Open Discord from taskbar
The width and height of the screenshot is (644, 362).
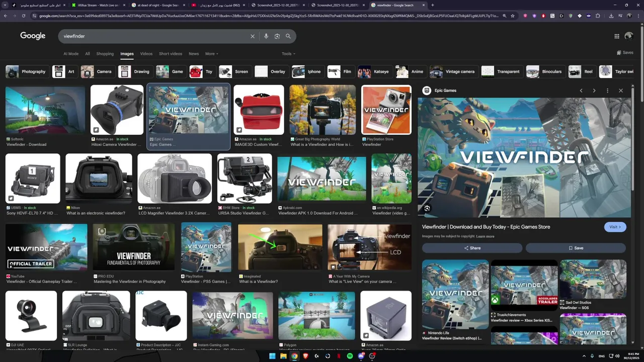(361, 356)
